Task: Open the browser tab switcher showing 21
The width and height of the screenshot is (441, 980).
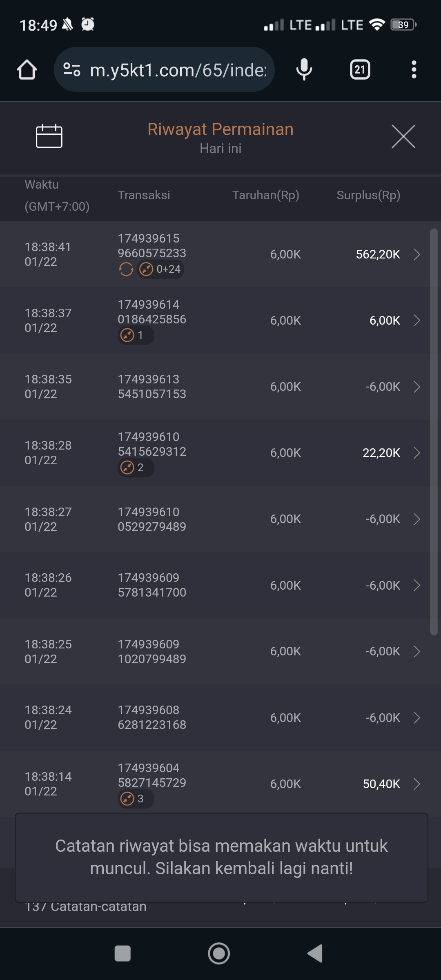Action: [x=360, y=70]
